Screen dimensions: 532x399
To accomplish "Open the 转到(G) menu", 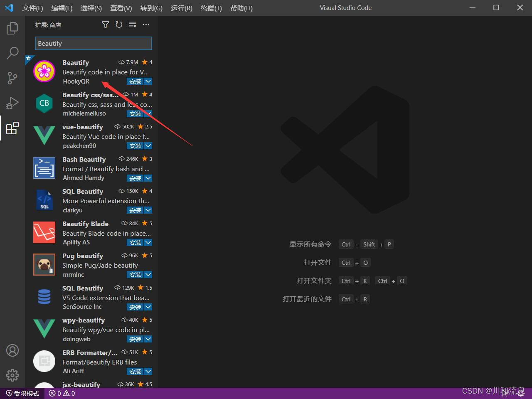I will pyautogui.click(x=151, y=8).
